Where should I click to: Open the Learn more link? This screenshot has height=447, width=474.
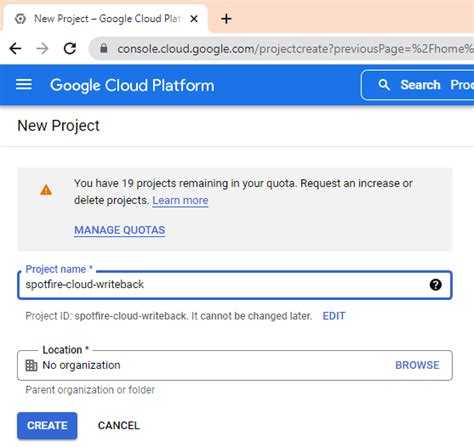click(180, 200)
